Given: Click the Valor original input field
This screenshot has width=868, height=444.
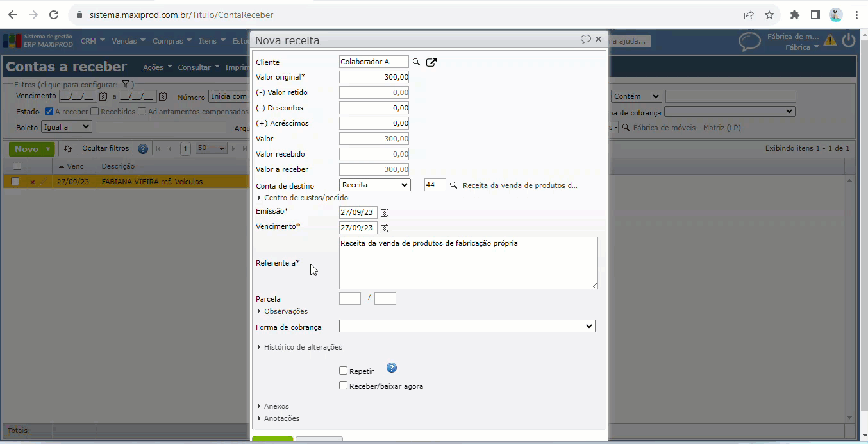Looking at the screenshot, I should pos(374,77).
